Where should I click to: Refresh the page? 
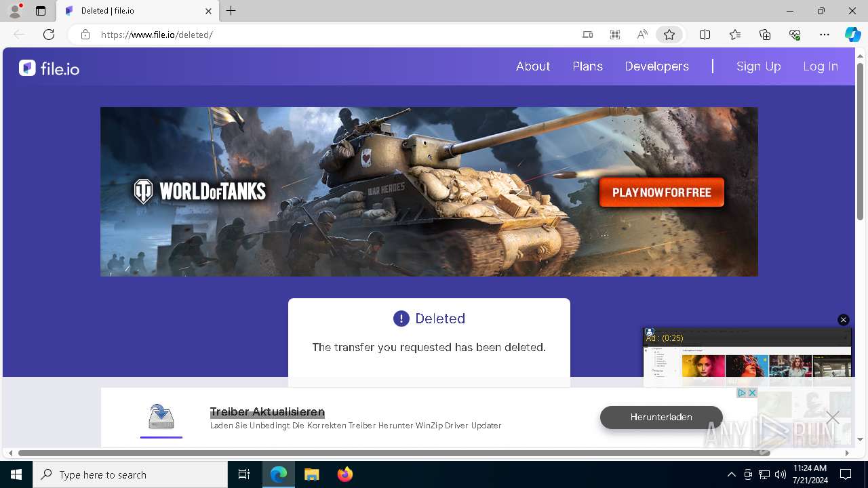tap(49, 35)
